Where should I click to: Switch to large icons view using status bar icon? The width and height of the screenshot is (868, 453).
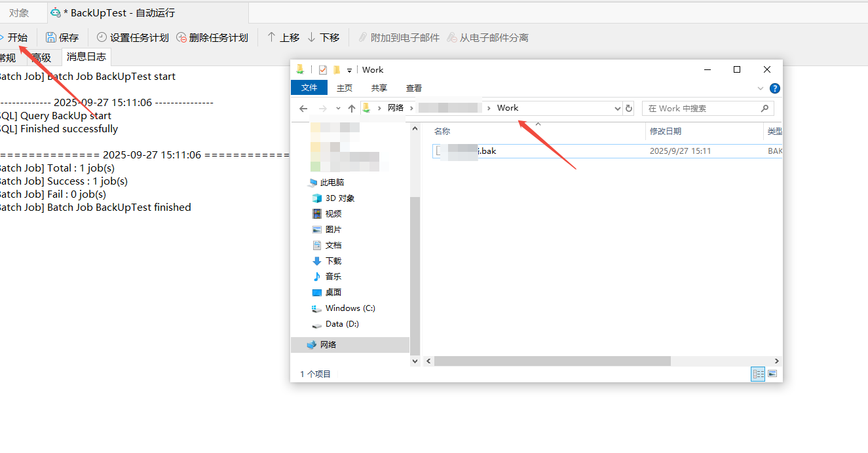tap(772, 374)
